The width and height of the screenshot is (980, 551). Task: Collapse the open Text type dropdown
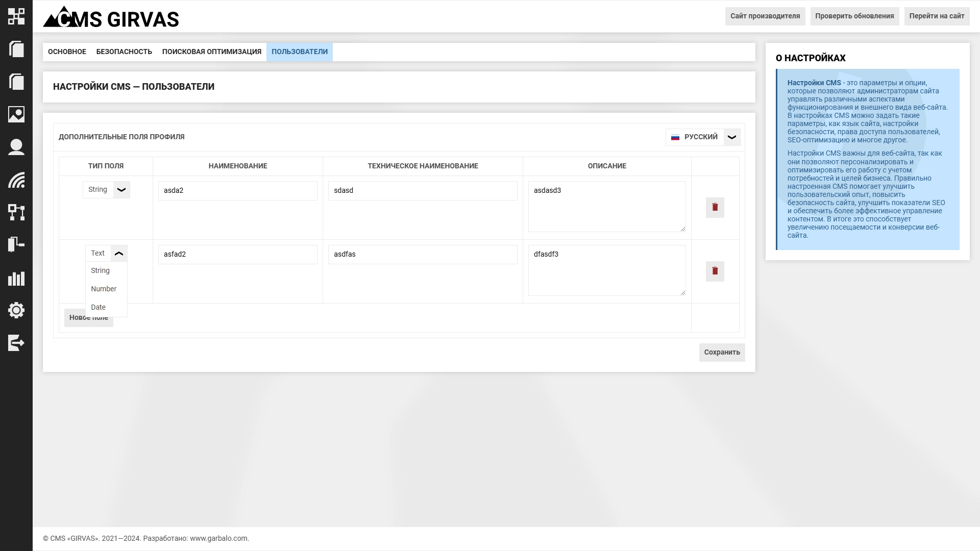click(x=119, y=254)
